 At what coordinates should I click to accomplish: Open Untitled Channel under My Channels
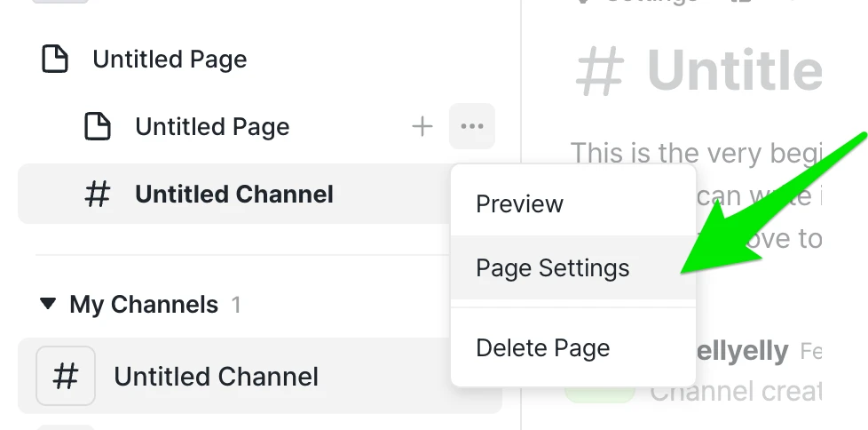tap(216, 377)
